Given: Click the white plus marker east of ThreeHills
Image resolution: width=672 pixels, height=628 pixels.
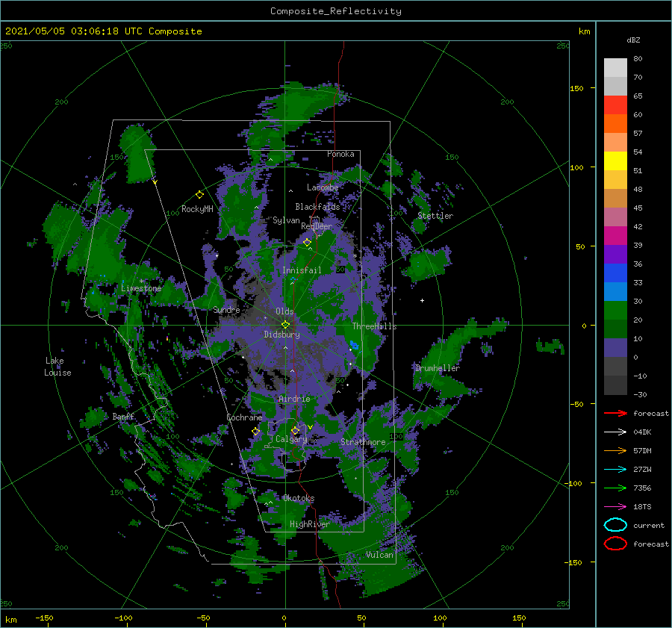Looking at the screenshot, I should 422,300.
